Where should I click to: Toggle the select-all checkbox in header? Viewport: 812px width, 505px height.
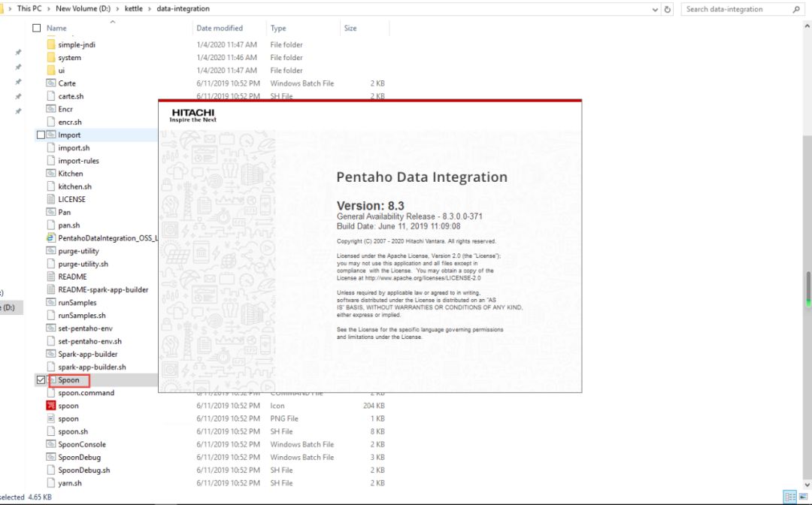click(x=37, y=28)
